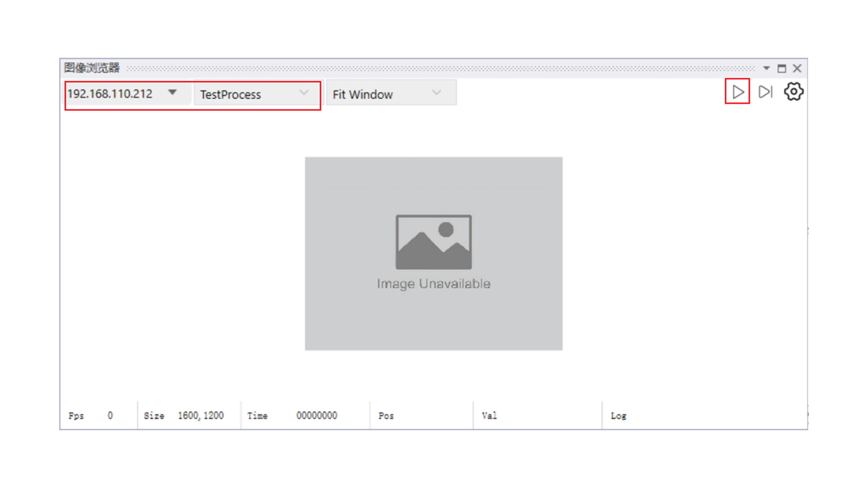This screenshot has height=488, width=868.
Task: Click the 图像浏览器 panel title
Action: click(x=92, y=68)
